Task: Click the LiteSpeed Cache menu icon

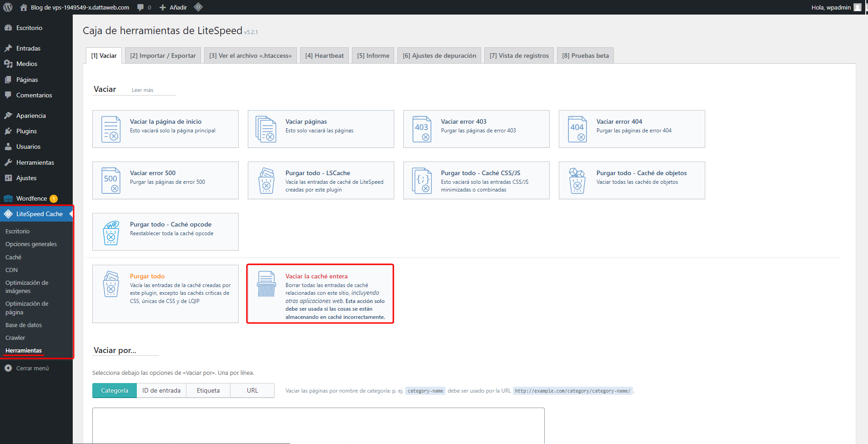Action: coord(8,214)
